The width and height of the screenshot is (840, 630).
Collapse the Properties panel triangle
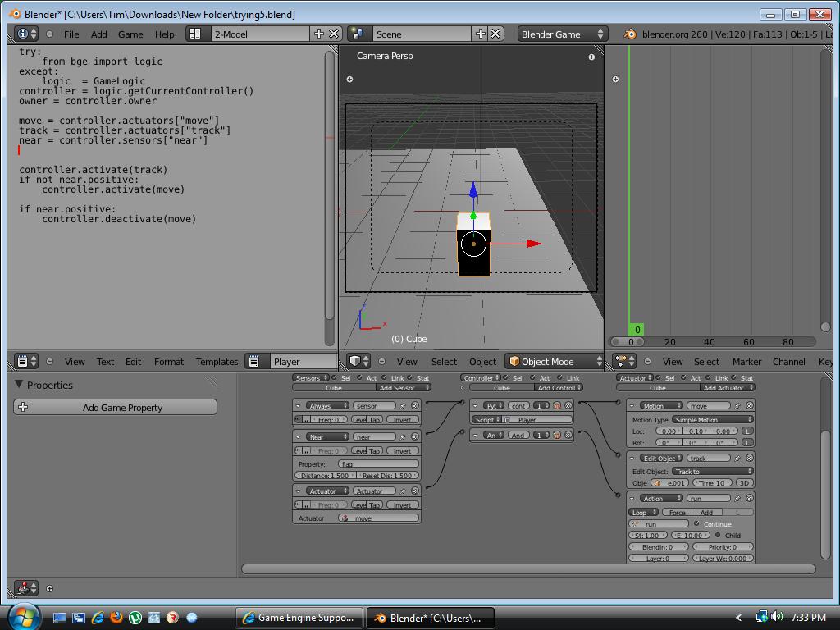coord(20,384)
